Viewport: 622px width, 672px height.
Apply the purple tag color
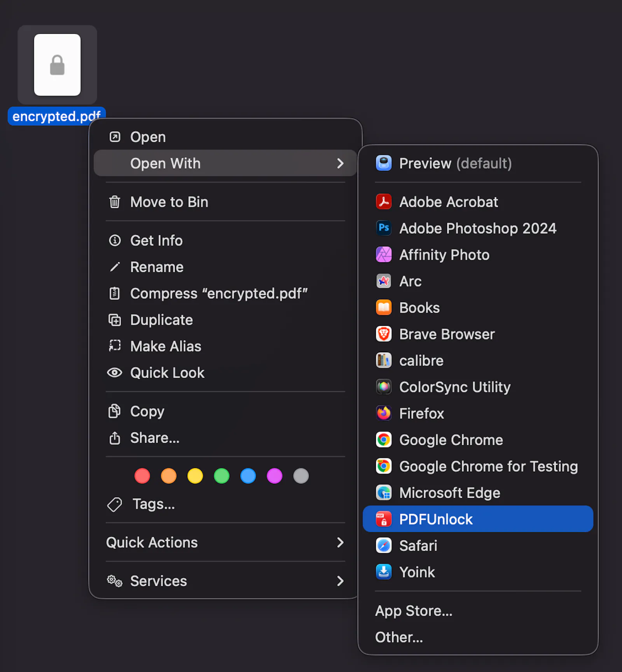tap(274, 475)
